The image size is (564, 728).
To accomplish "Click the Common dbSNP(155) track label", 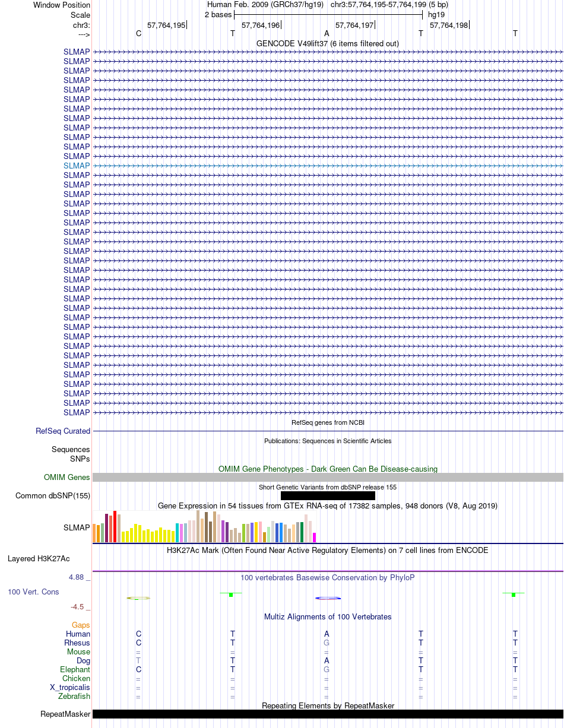I will (x=53, y=495).
